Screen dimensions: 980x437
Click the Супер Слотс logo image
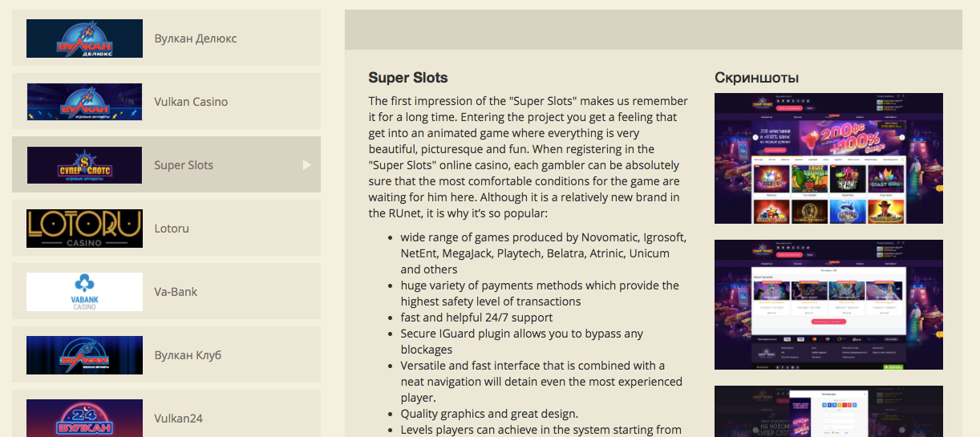84,165
